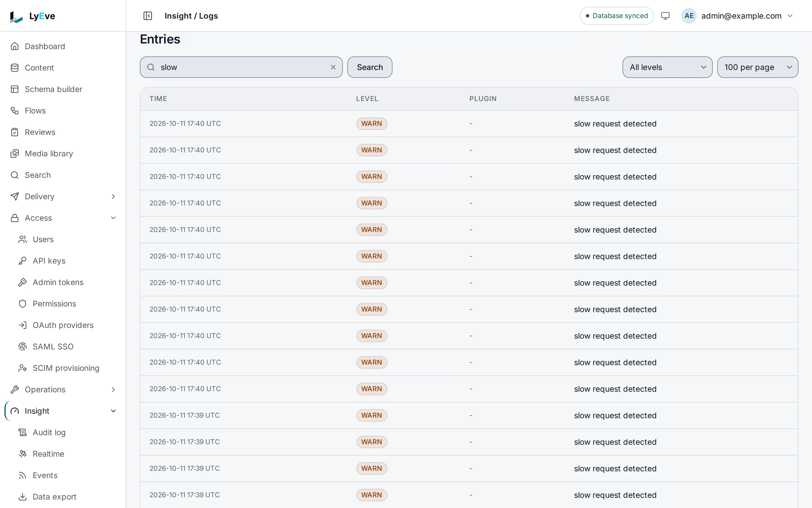Open Schema builder via its table icon
This screenshot has height=508, width=812.
(x=14, y=89)
